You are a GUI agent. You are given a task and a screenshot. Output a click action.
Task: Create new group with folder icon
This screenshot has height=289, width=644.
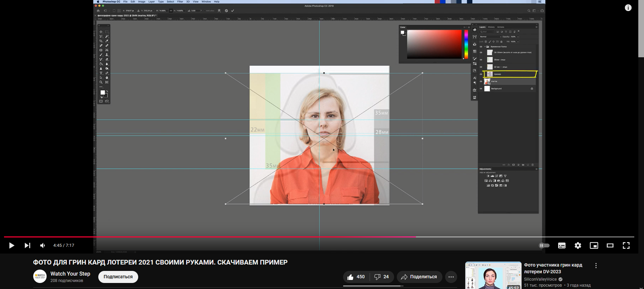click(x=523, y=165)
